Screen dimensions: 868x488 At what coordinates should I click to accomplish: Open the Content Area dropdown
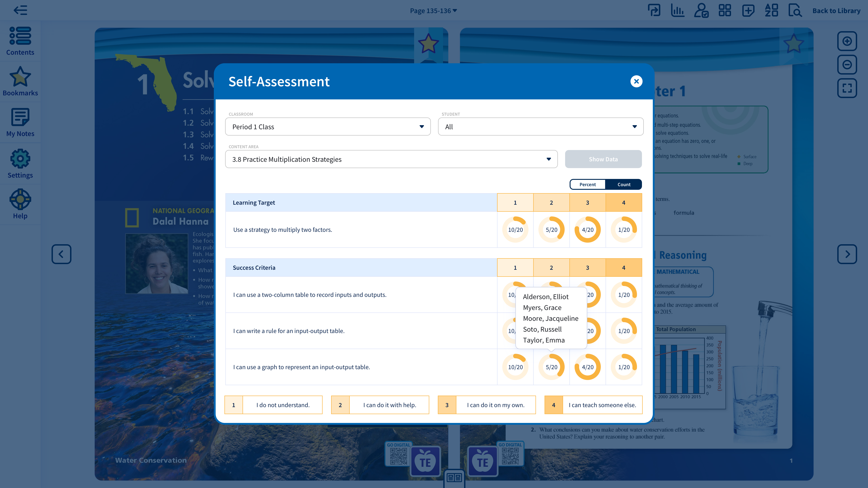click(391, 159)
